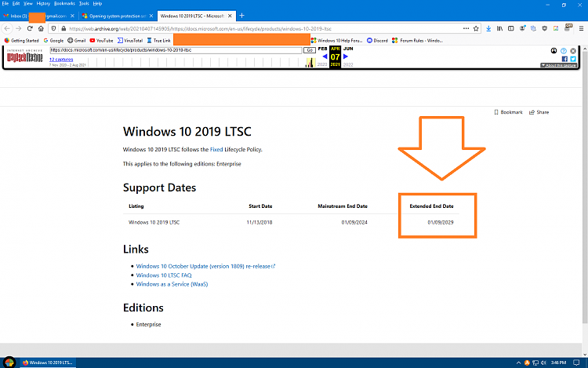
Task: Click the 12 captures link
Action: pyautogui.click(x=61, y=60)
